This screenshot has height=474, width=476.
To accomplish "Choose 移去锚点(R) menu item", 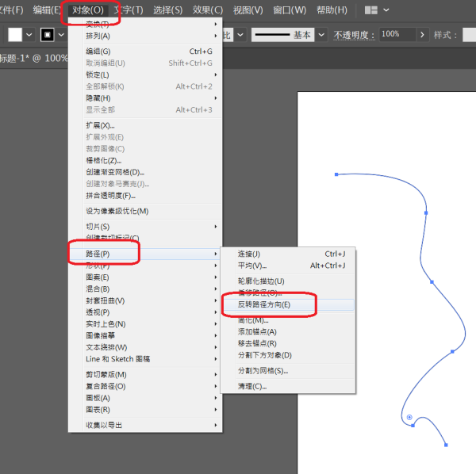I will pos(288,343).
